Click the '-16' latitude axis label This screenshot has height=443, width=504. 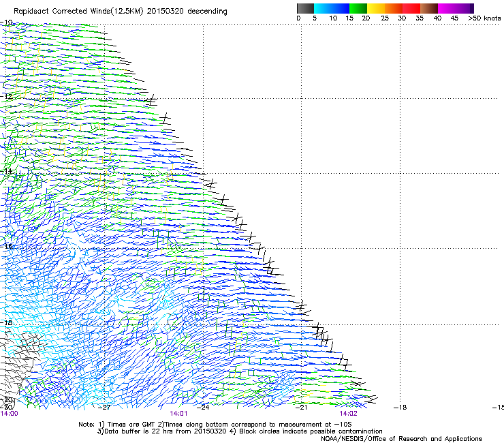[6, 246]
